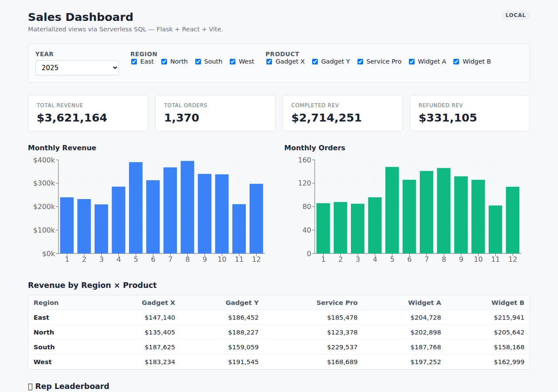The image size is (558, 392).
Task: Click the Widget A column header
Action: (x=425, y=303)
